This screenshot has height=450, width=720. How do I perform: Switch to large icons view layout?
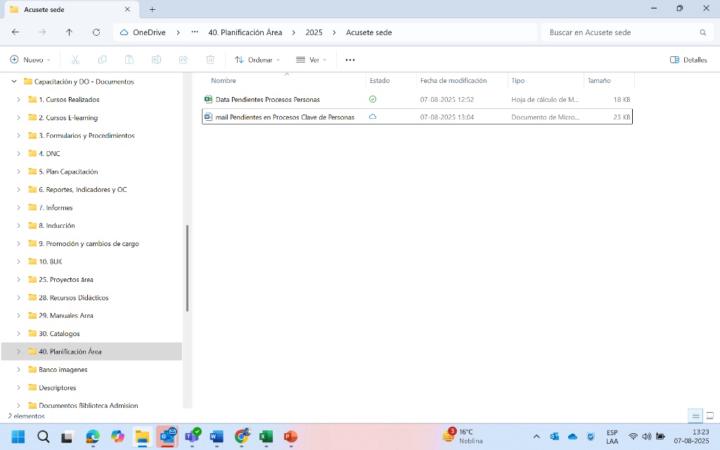point(709,415)
